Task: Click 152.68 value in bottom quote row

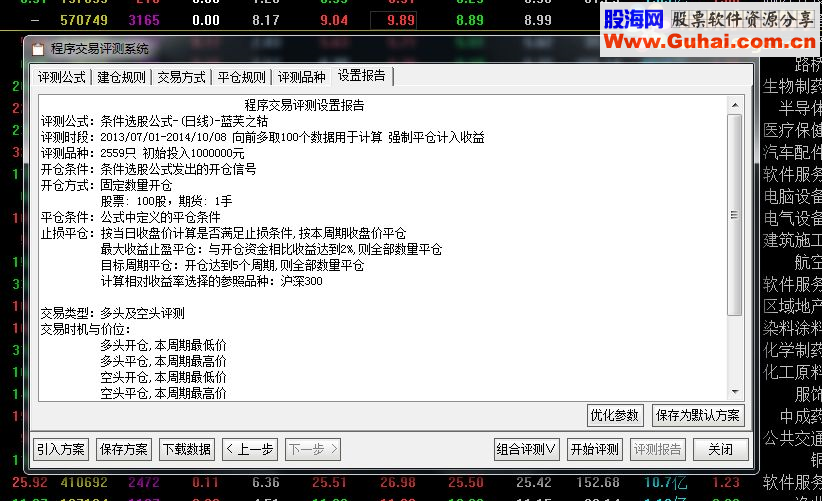Action: coord(598,482)
